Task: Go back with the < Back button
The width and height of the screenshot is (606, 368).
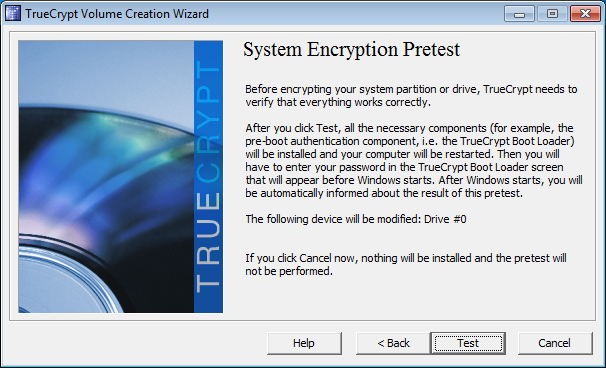Action: point(393,343)
